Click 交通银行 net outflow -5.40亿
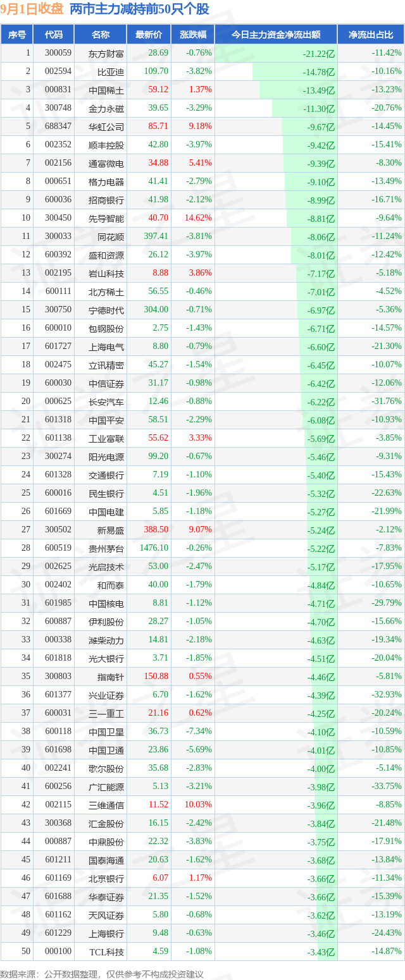Image resolution: width=405 pixels, height=980 pixels. tap(321, 475)
